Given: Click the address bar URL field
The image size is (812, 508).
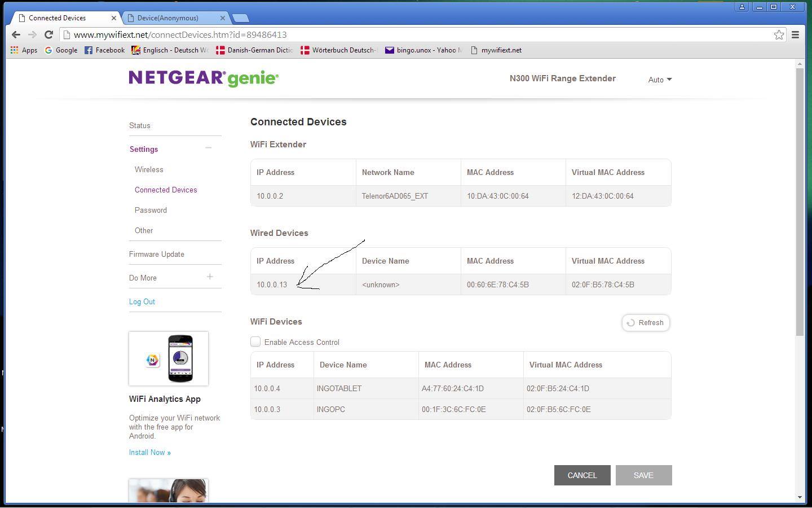Looking at the screenshot, I should 395,35.
